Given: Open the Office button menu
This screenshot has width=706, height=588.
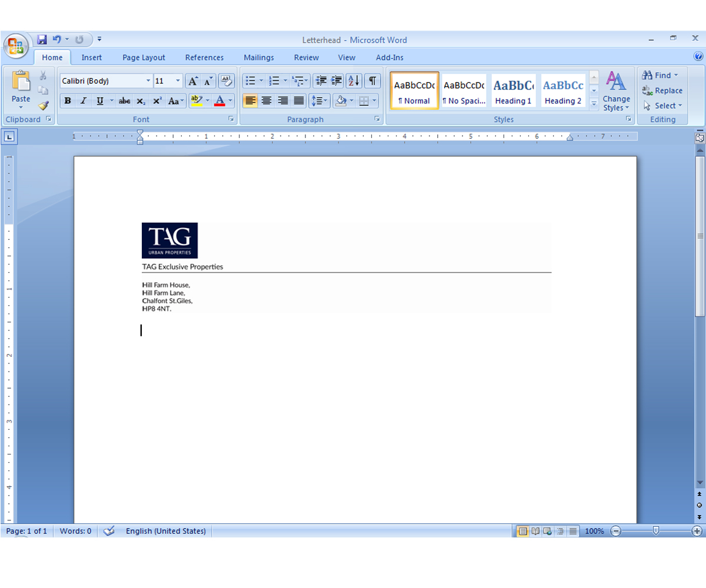Looking at the screenshot, I should coord(16,46).
